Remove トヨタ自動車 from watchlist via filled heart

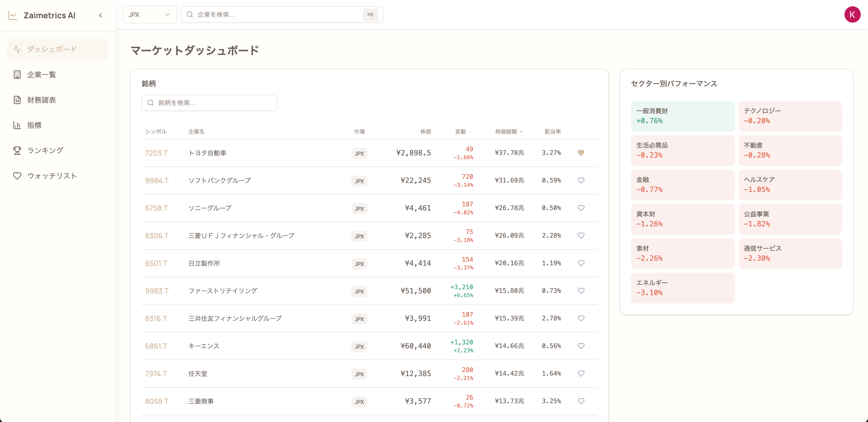point(581,153)
